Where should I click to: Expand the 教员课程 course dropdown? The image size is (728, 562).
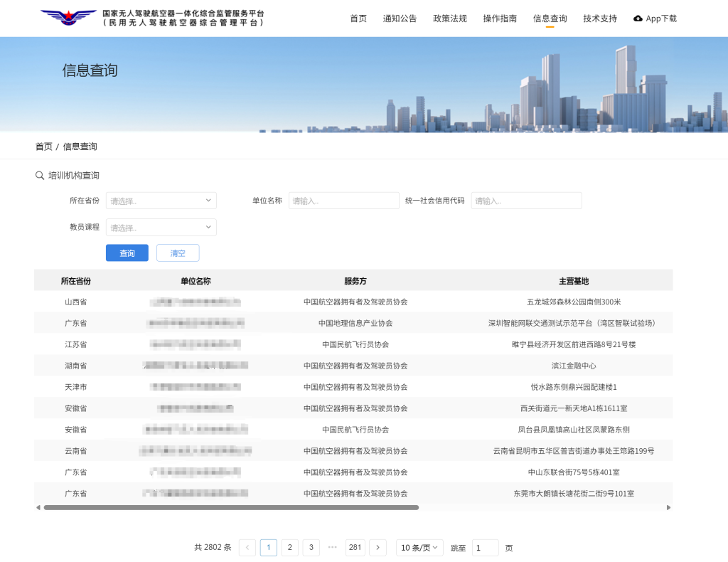[161, 228]
